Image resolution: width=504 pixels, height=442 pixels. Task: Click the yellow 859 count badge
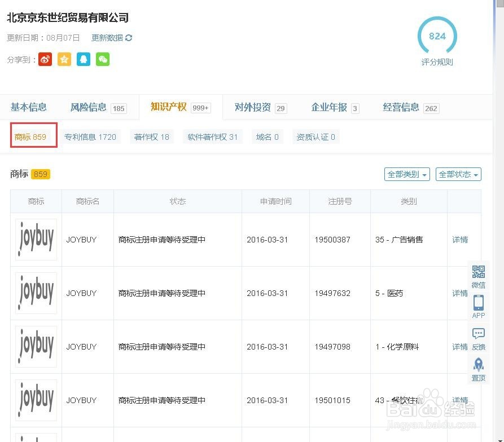(41, 174)
